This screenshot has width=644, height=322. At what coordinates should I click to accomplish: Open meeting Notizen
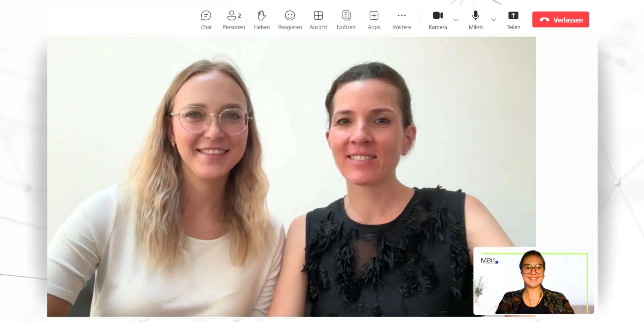(x=346, y=20)
